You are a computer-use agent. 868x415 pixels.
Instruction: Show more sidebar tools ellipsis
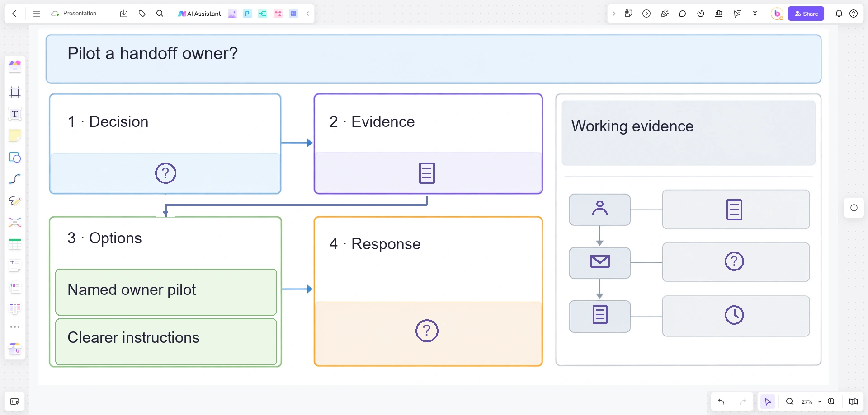pos(15,327)
